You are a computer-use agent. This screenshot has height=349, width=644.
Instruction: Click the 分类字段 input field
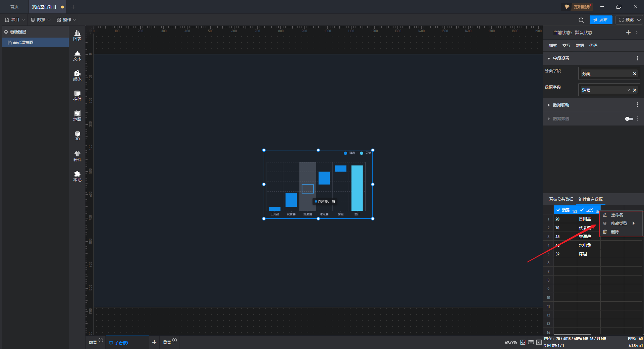click(x=609, y=73)
